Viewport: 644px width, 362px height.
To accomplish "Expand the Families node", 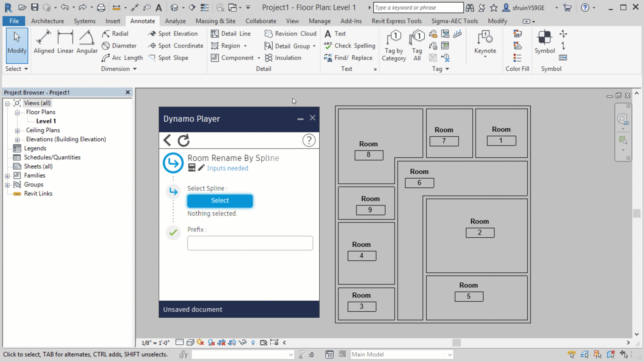I will pos(7,176).
